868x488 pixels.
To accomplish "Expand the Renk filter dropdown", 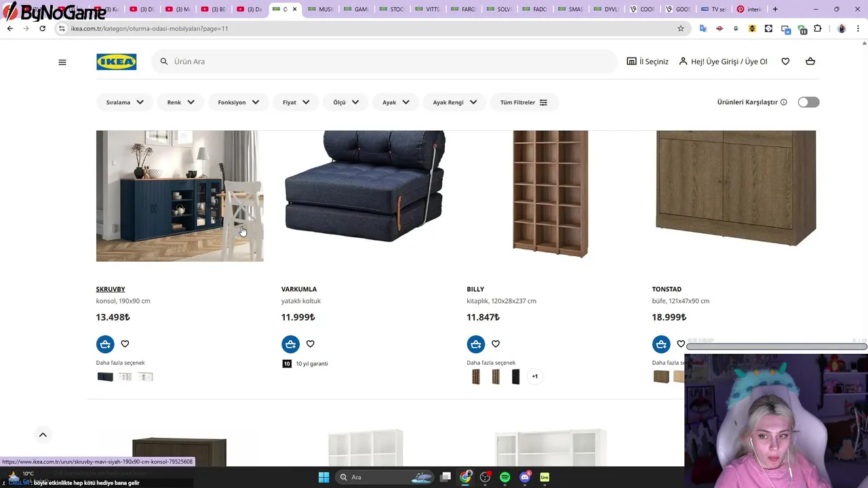I will tap(180, 102).
